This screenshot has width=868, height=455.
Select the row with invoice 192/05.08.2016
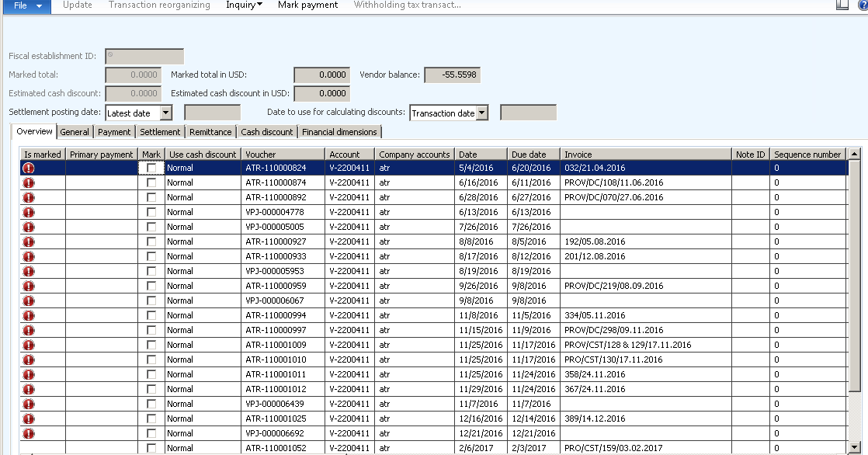(388, 241)
